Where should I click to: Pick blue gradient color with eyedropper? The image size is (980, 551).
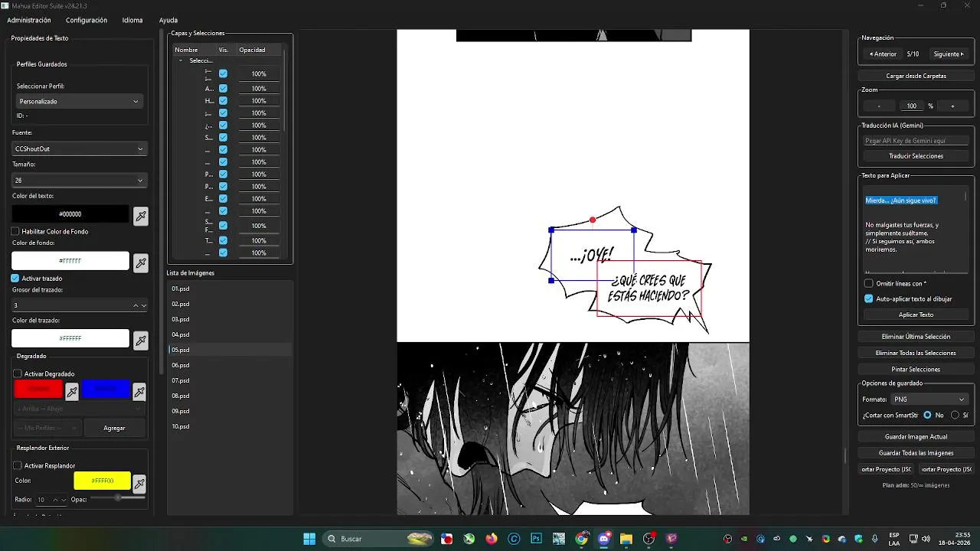coord(139,392)
